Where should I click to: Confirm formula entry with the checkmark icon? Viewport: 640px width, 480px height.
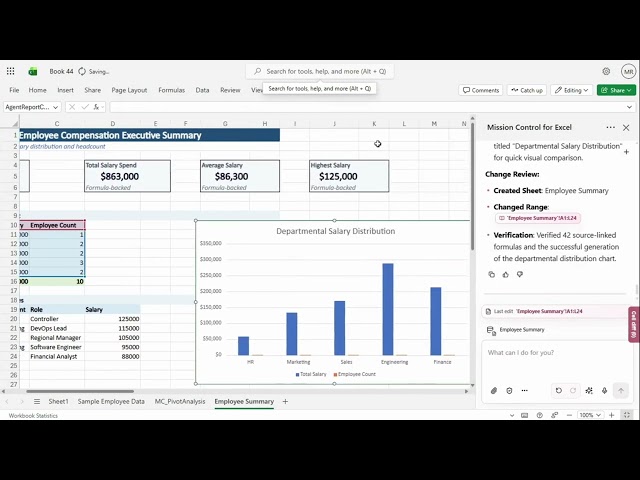tap(84, 107)
